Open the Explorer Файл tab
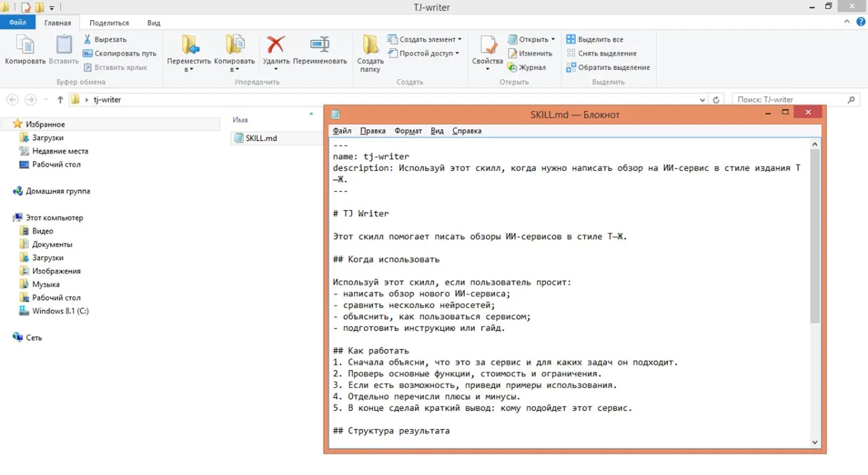 click(18, 22)
